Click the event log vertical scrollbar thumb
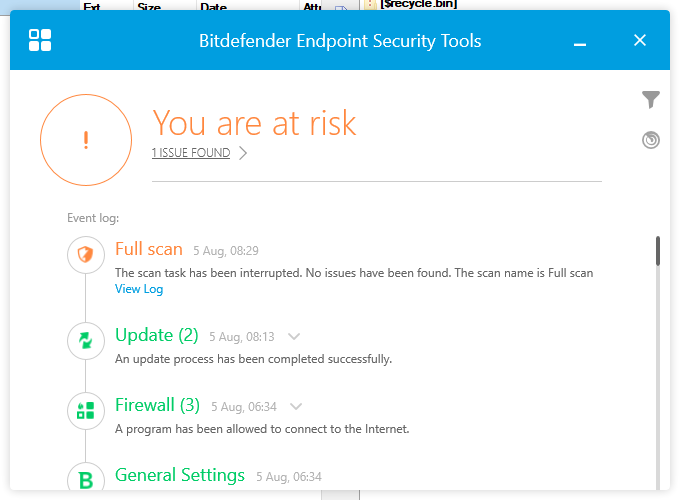Screen dimensions: 680x500 click(657, 250)
